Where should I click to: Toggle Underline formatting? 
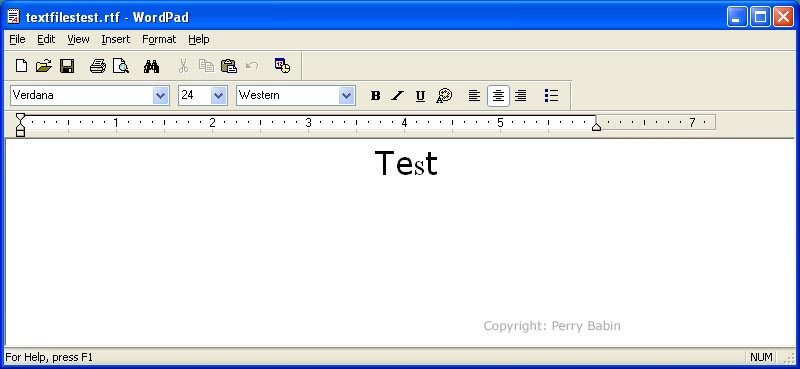[420, 95]
